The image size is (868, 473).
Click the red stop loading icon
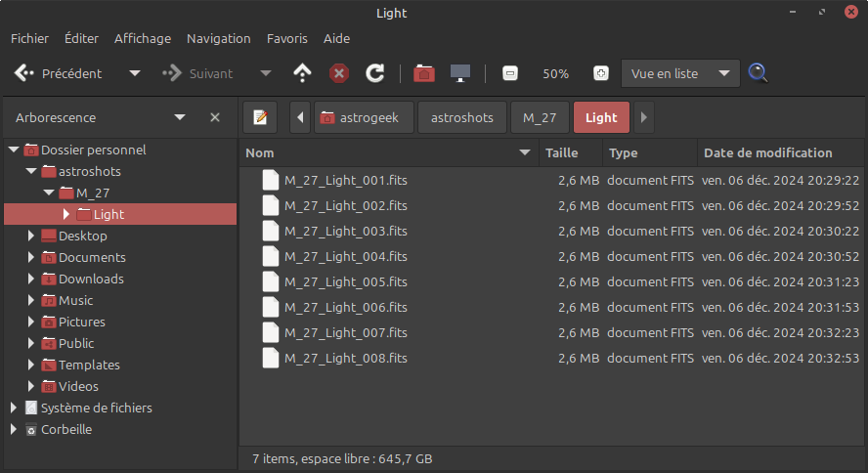[x=339, y=73]
